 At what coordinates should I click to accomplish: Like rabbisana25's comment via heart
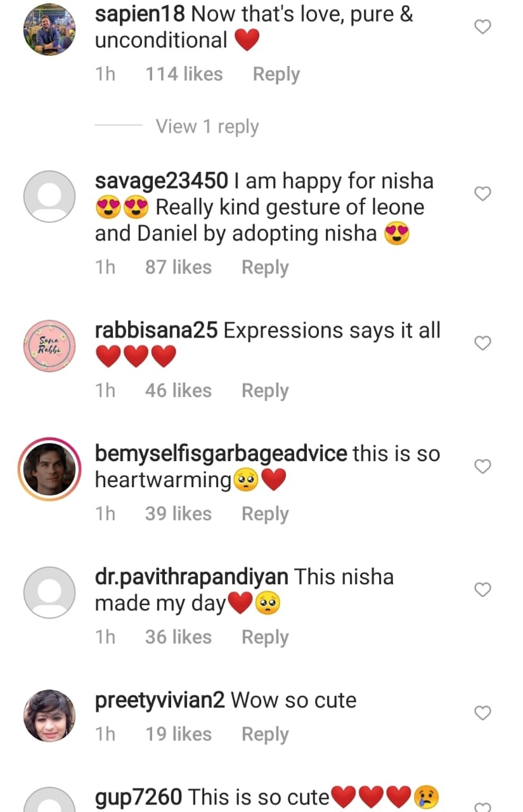click(x=483, y=343)
